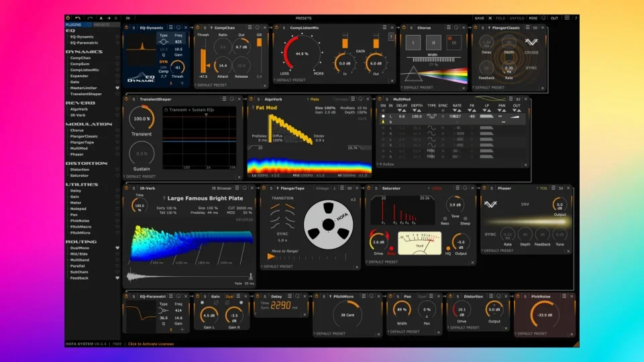Open the Chorus module menu icon
This screenshot has width=644, height=362.
click(x=449, y=27)
